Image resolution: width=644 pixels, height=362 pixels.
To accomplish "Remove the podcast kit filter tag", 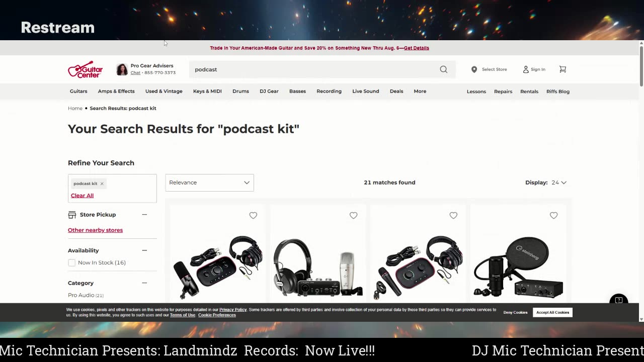I will pos(102,184).
